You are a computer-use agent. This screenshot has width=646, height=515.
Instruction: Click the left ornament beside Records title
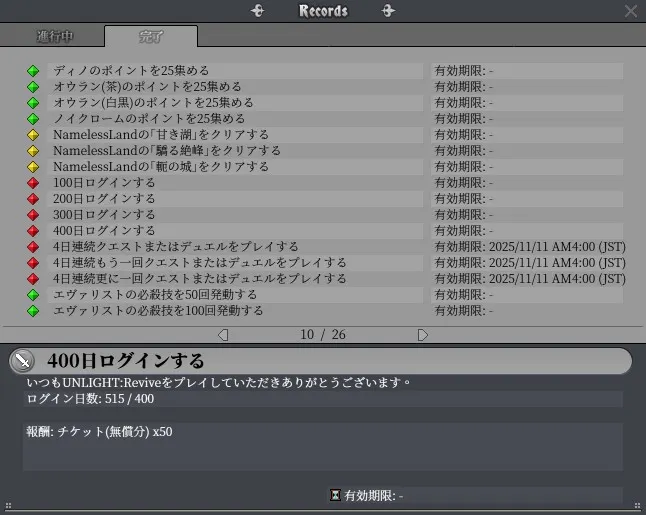(x=257, y=11)
